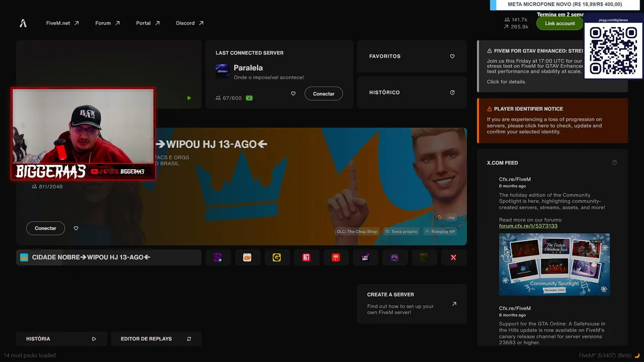
Task: Click the Link account button
Action: [559, 23]
